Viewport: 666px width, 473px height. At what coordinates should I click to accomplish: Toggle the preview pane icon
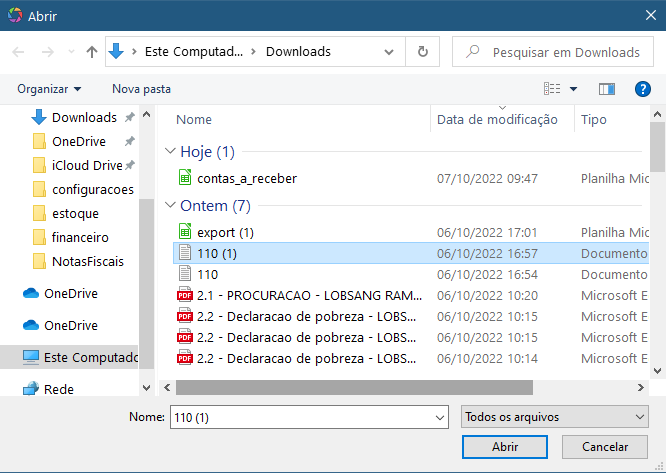tap(606, 89)
